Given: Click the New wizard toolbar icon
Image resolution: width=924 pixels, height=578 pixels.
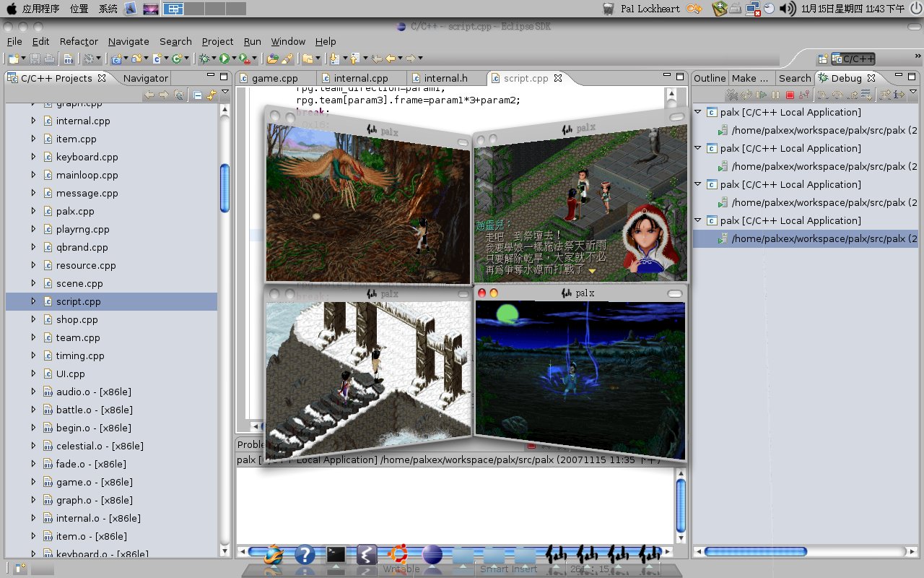Looking at the screenshot, I should pyautogui.click(x=13, y=59).
